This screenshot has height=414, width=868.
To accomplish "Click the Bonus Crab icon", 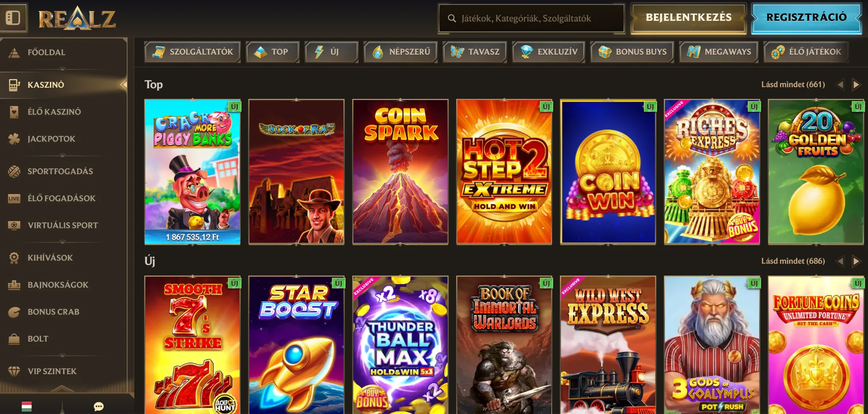I will [x=14, y=312].
